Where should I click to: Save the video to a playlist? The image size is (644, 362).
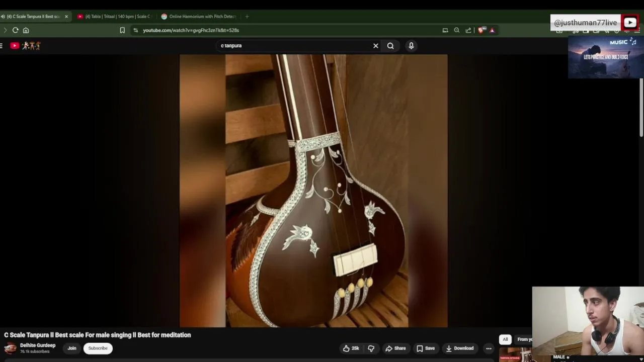pos(426,348)
